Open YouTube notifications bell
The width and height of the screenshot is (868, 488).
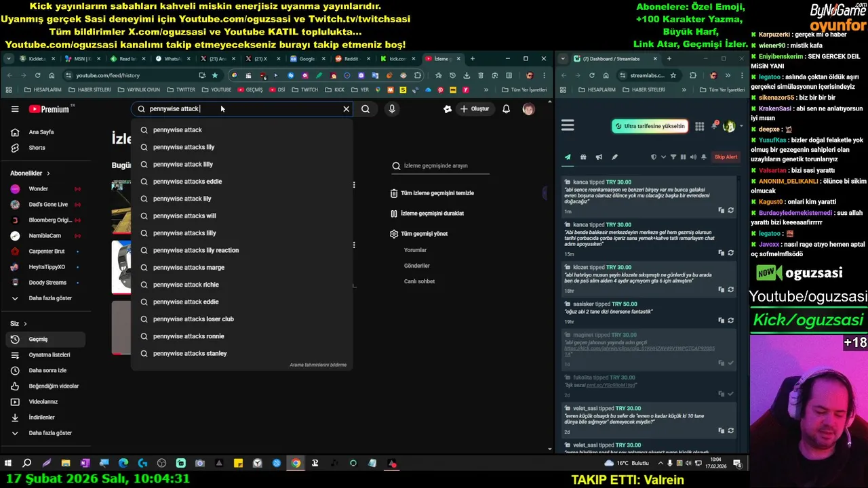click(x=506, y=108)
